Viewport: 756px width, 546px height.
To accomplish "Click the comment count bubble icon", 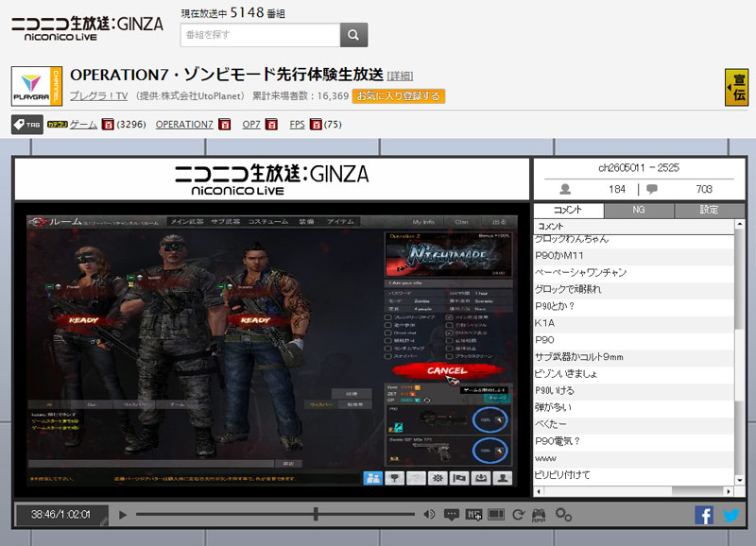I will tap(652, 189).
